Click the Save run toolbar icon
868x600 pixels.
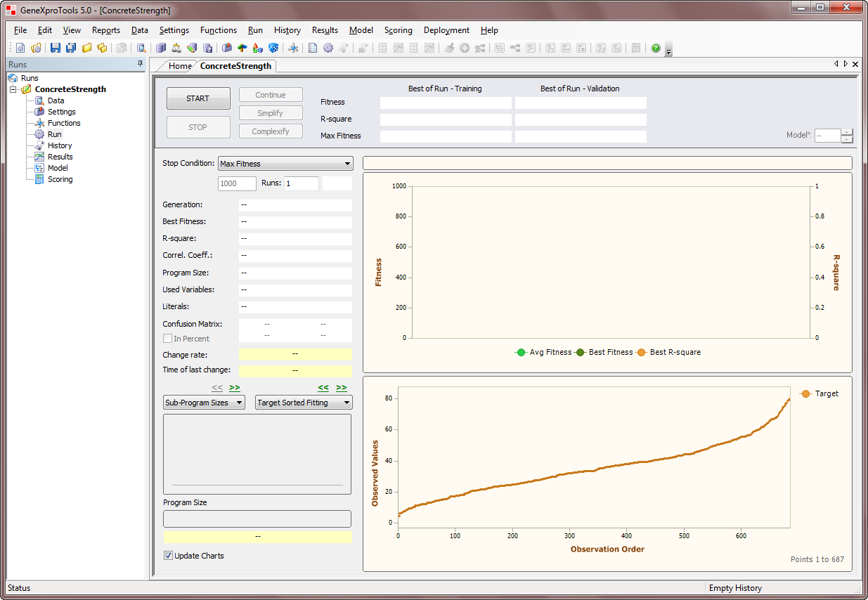[56, 48]
